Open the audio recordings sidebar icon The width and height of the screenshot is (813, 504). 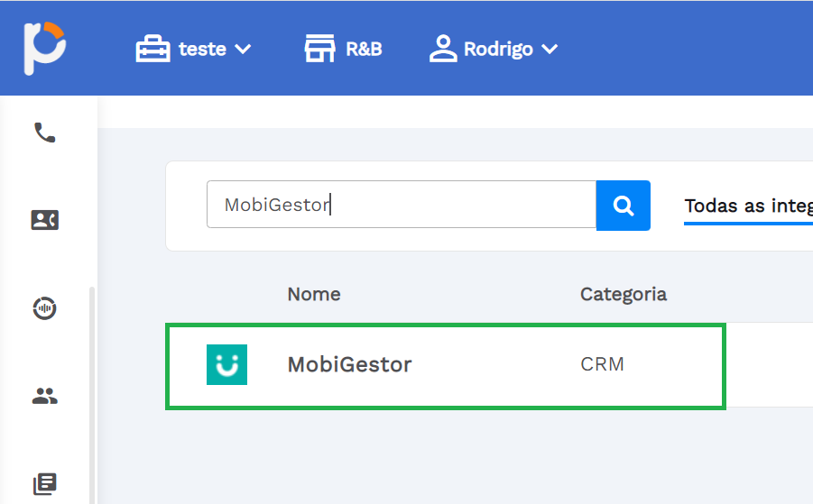click(44, 308)
